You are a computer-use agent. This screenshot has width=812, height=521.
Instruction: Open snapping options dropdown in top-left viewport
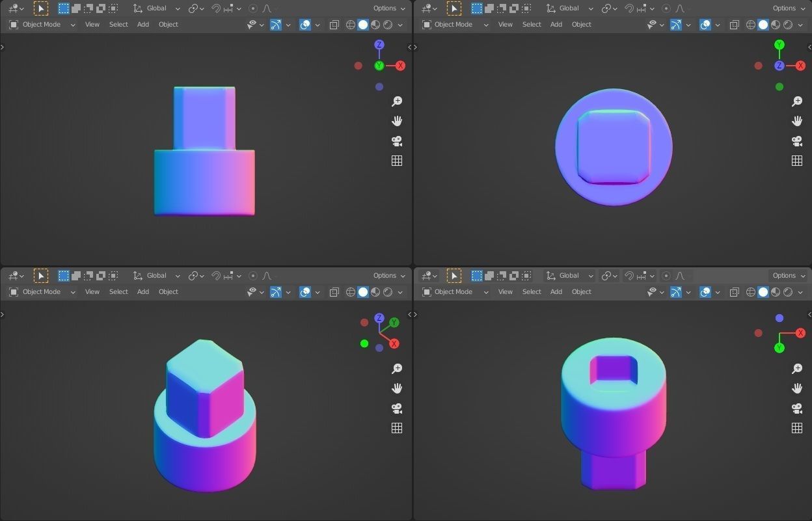coord(232,8)
